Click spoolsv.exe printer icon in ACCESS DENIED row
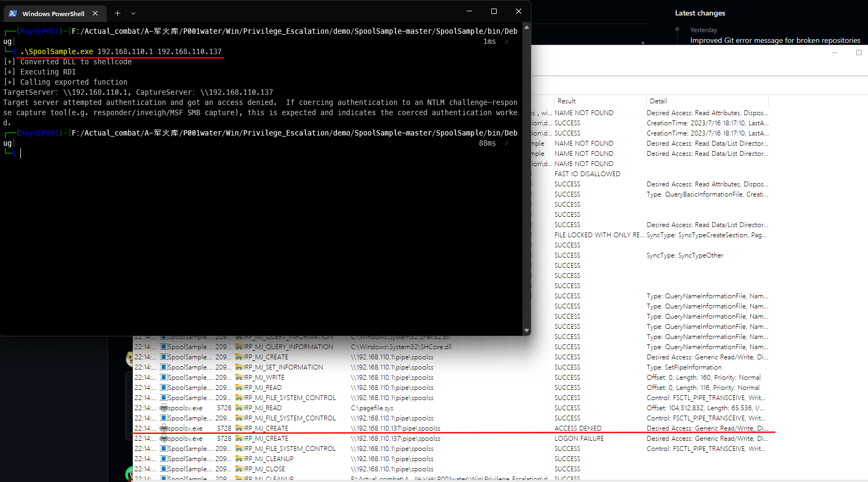This screenshot has height=482, width=868. [x=164, y=428]
